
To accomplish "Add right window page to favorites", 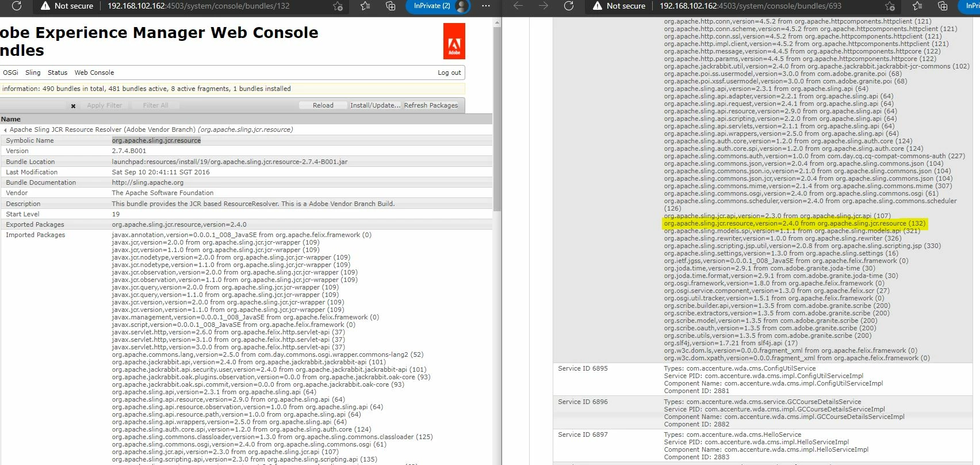I will tap(890, 6).
